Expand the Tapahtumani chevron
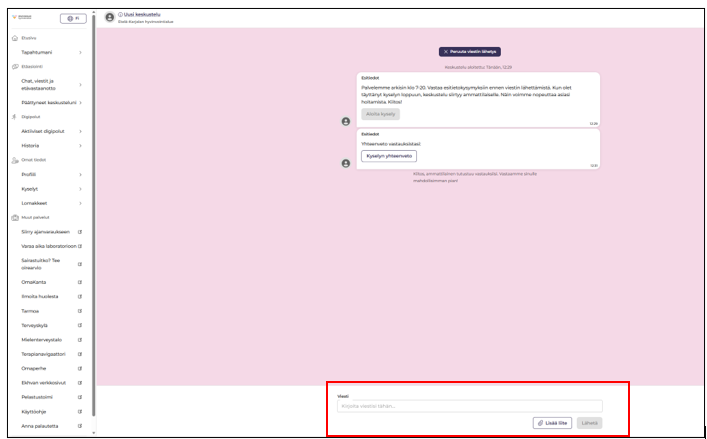 point(80,51)
